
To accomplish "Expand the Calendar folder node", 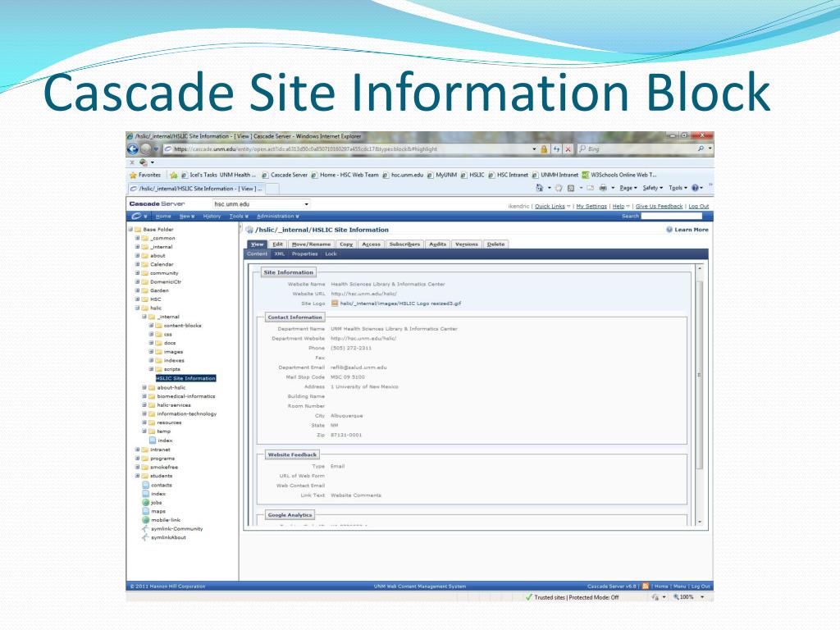I will click(x=137, y=264).
